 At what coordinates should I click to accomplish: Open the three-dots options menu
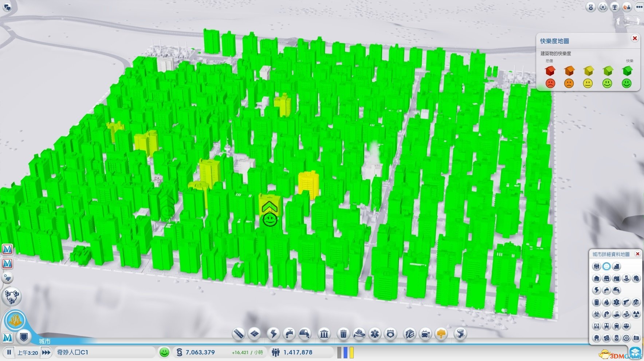click(639, 7)
